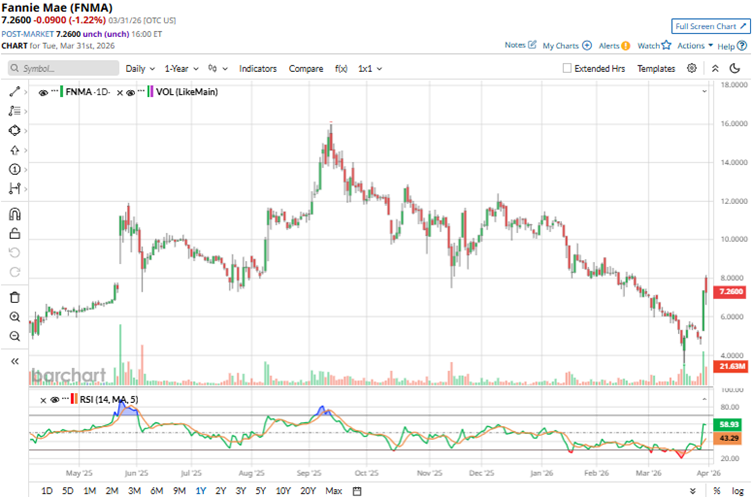Click the RSI red-orange color swatch
Screen dimensions: 752x497
tap(76, 399)
